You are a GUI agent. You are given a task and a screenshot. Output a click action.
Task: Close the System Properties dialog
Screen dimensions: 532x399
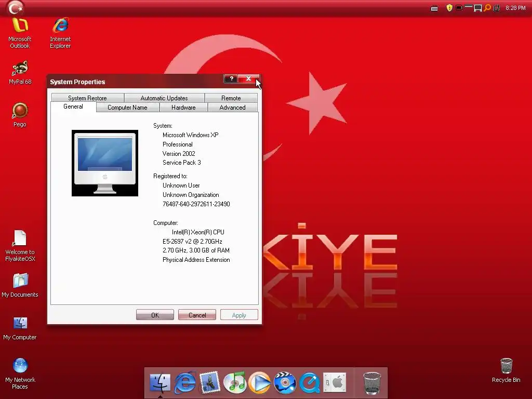pos(249,79)
